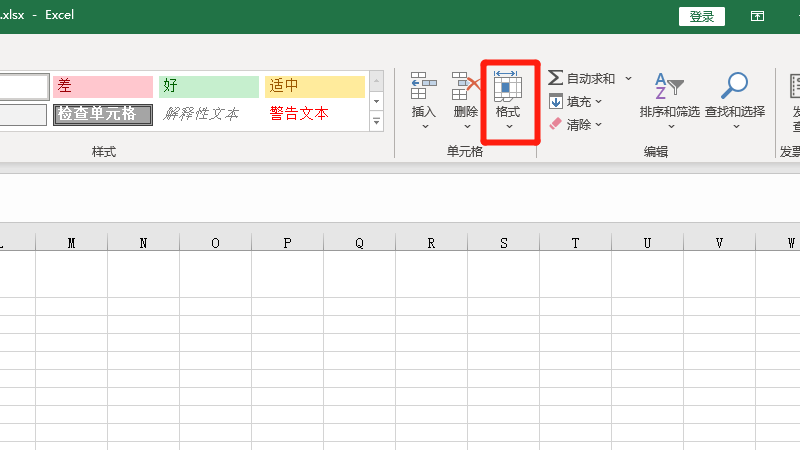
Task: Click the 登录 sign-in button
Action: pyautogui.click(x=701, y=16)
